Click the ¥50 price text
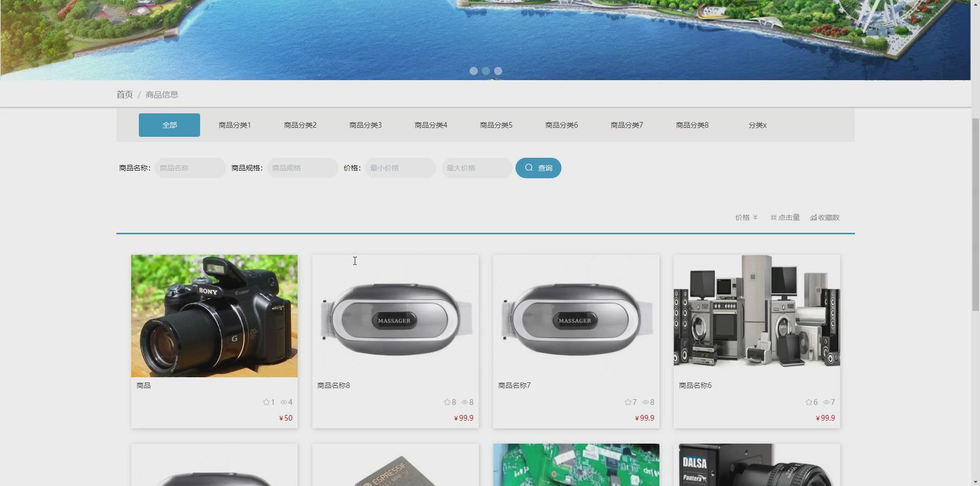Image resolution: width=980 pixels, height=486 pixels. pos(286,418)
